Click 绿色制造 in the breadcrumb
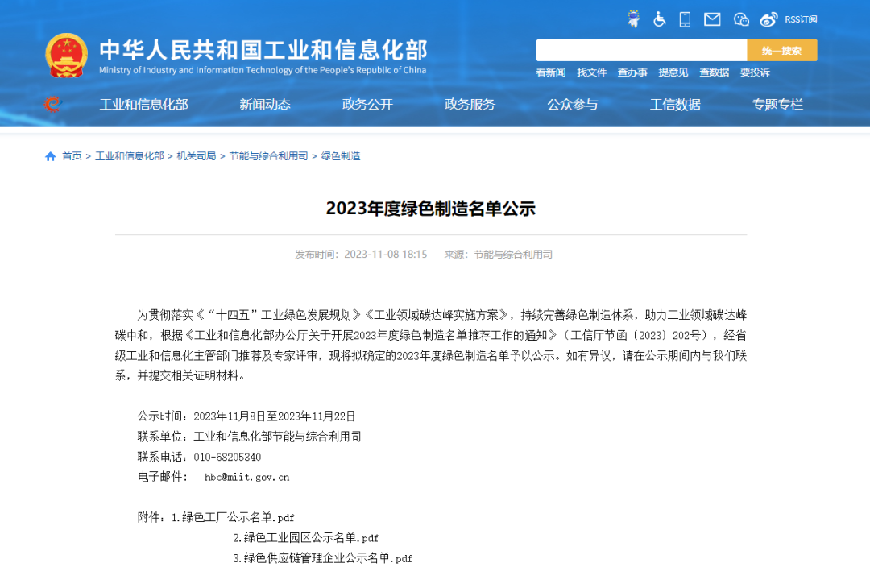 [341, 156]
